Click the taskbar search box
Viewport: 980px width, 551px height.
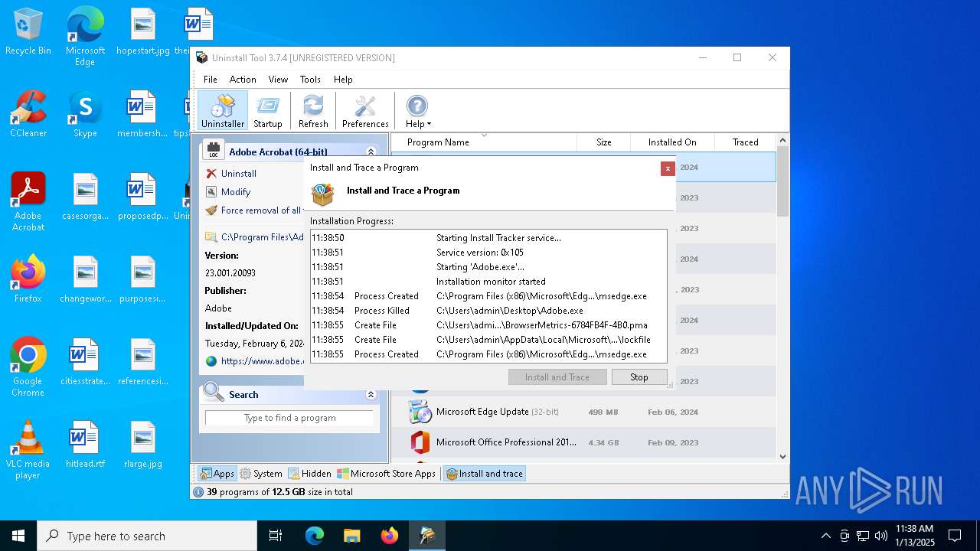pyautogui.click(x=147, y=536)
